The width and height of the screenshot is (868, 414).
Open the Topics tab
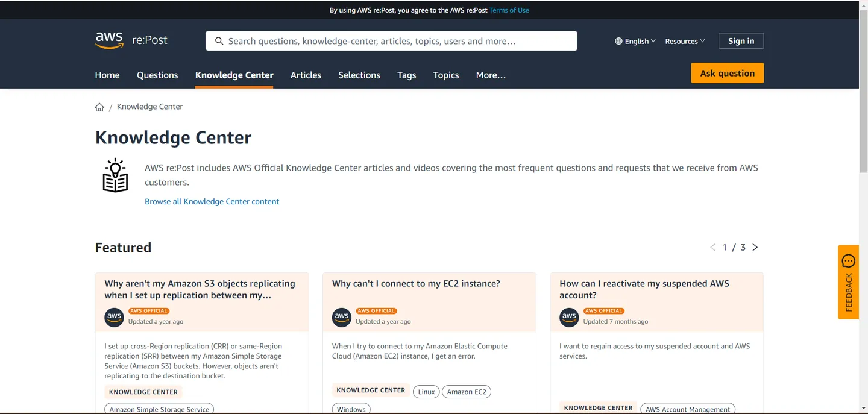pyautogui.click(x=446, y=75)
